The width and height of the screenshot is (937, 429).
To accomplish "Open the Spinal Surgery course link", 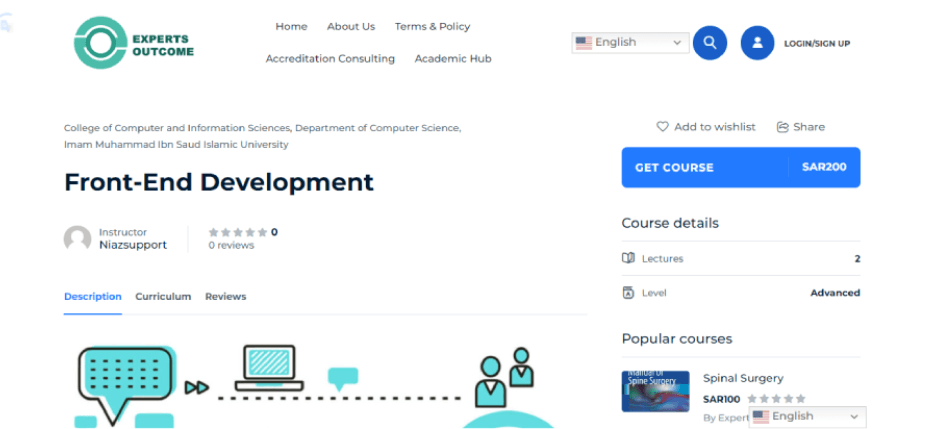I will pyautogui.click(x=743, y=378).
